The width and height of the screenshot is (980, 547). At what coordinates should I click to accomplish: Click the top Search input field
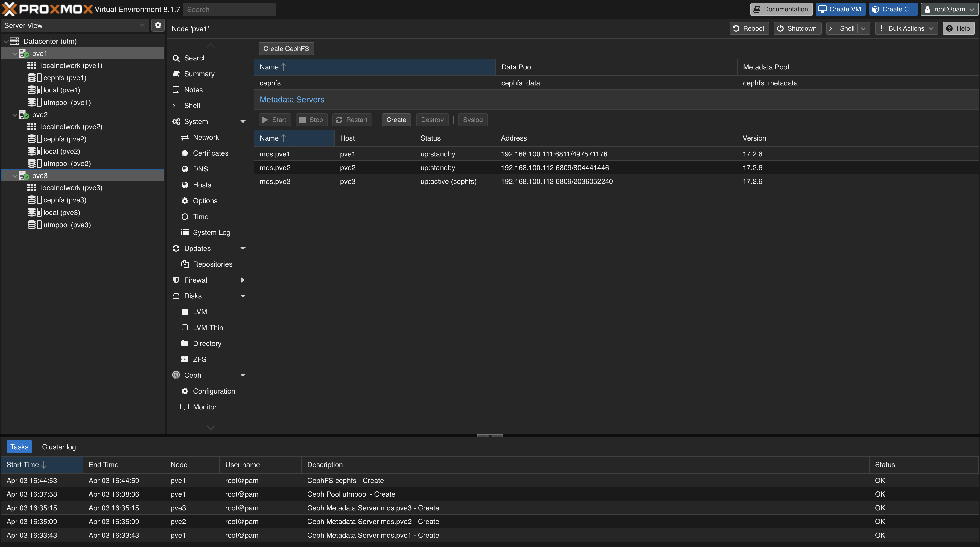pyautogui.click(x=229, y=10)
